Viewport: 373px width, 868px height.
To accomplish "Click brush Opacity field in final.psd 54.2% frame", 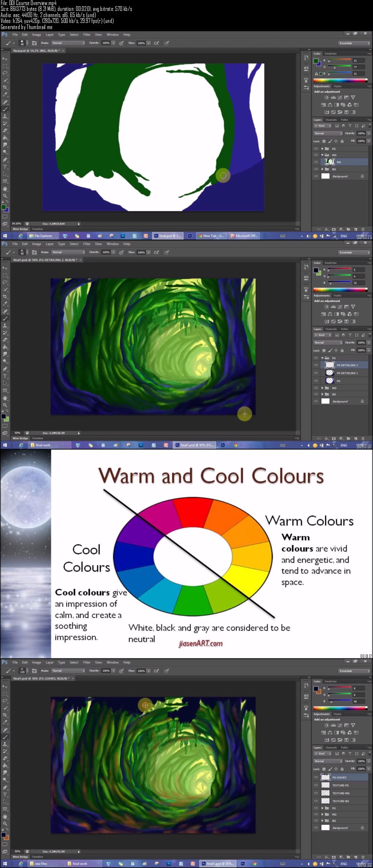I will (x=106, y=43).
